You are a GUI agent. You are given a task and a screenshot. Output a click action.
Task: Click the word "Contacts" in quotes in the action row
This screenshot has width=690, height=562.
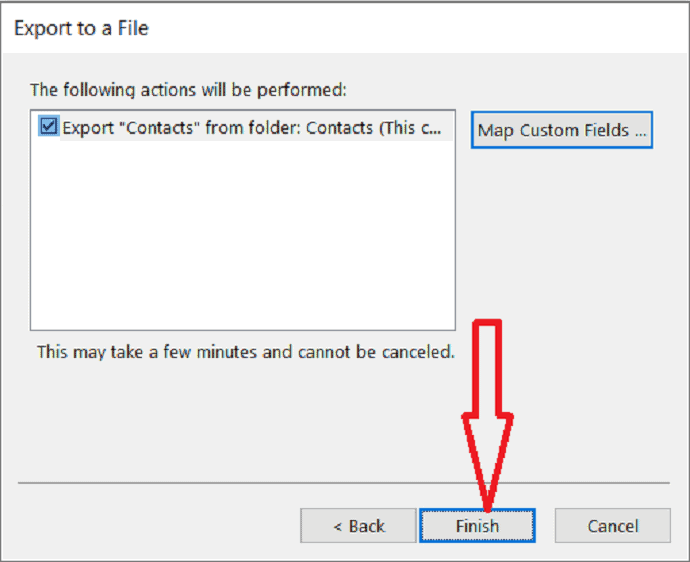[x=160, y=128]
